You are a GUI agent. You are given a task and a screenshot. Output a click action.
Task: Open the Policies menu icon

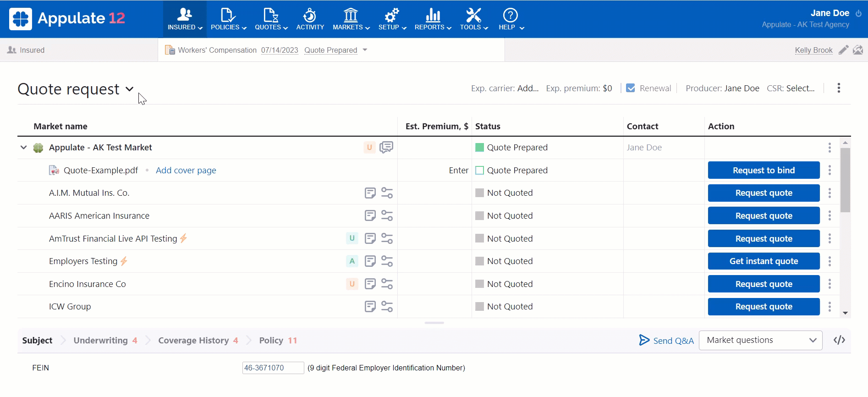click(x=228, y=15)
